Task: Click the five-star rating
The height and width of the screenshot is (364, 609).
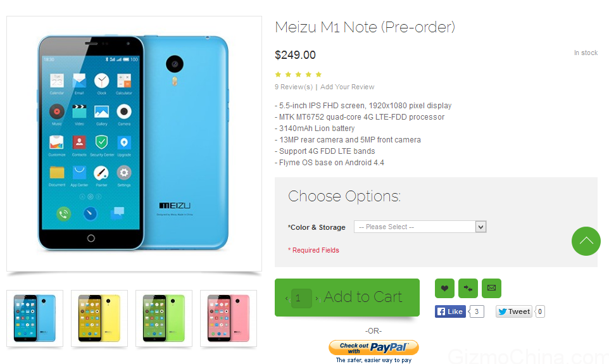Action: pyautogui.click(x=298, y=75)
